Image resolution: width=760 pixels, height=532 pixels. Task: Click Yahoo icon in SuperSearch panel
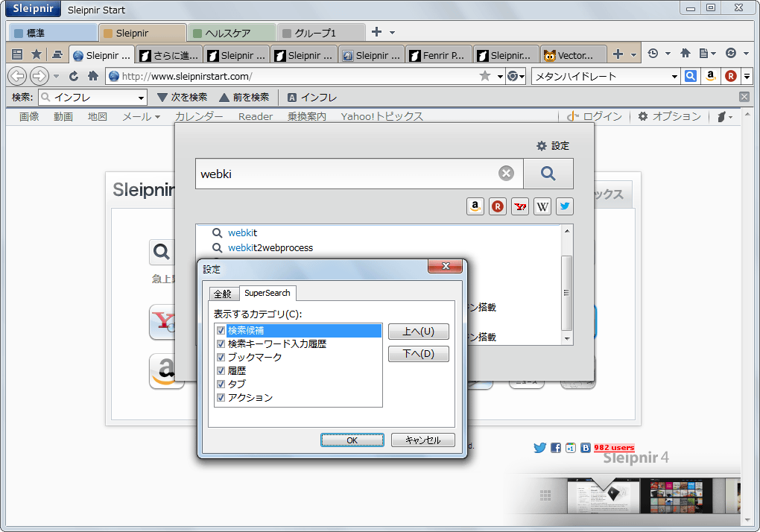coord(520,206)
